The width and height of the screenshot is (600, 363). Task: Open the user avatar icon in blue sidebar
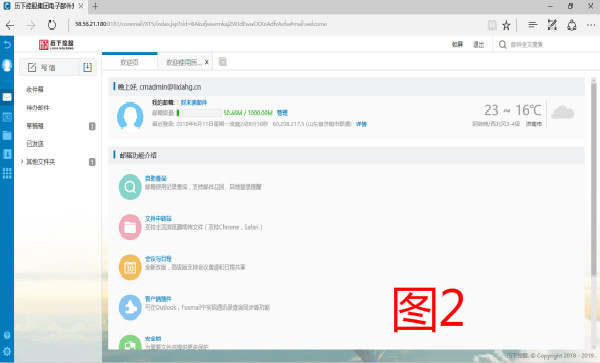(x=7, y=65)
